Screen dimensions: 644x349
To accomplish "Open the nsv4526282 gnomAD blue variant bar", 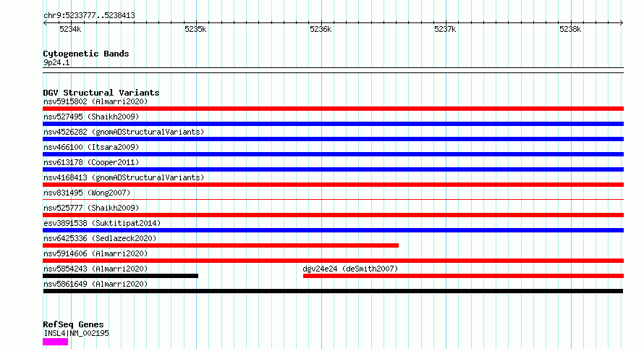I will 333,139.
